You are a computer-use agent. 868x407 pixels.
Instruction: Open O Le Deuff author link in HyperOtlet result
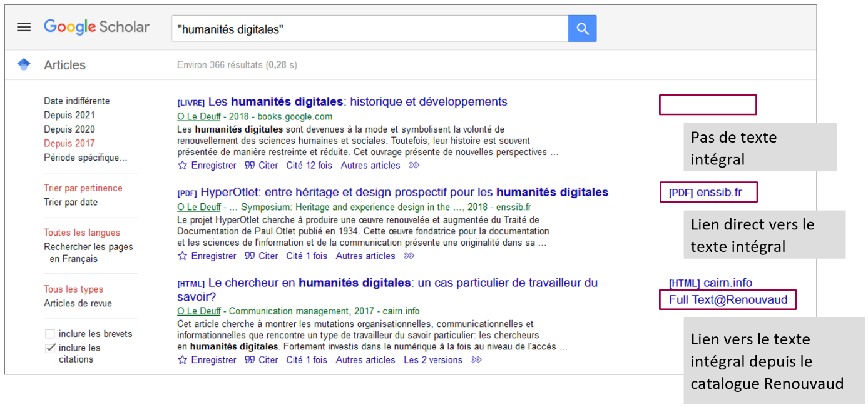pos(199,208)
